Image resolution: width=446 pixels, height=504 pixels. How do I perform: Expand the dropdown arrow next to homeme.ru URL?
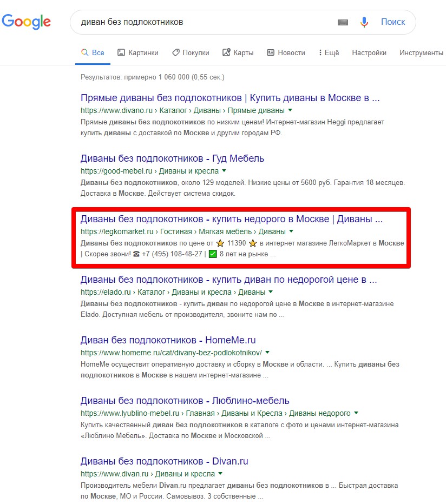pyautogui.click(x=267, y=352)
